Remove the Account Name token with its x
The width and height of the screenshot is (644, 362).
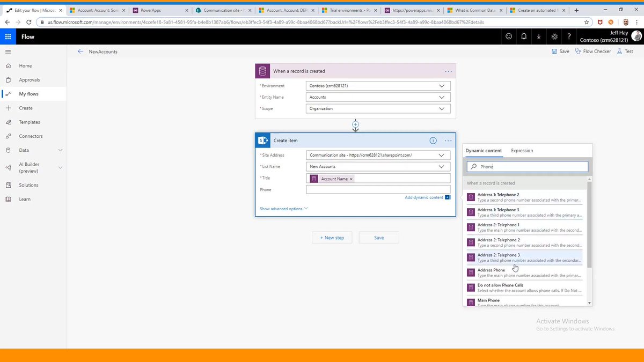point(351,179)
